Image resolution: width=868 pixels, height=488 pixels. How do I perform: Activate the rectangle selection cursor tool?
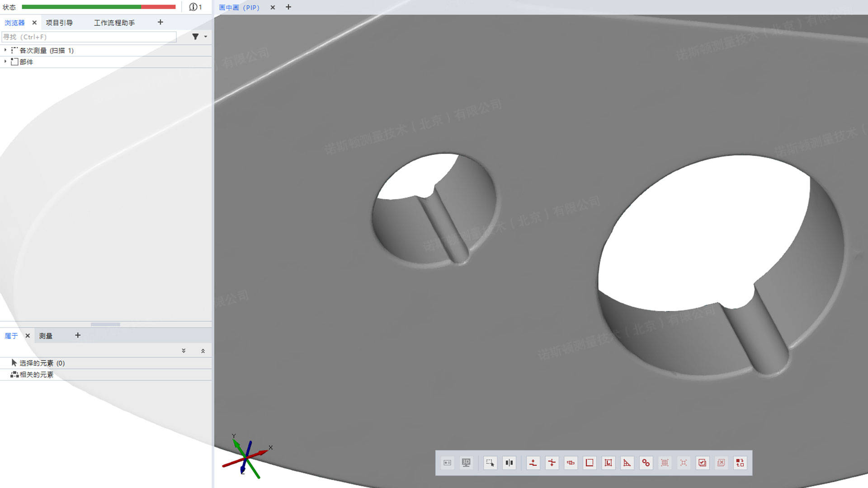coord(490,463)
